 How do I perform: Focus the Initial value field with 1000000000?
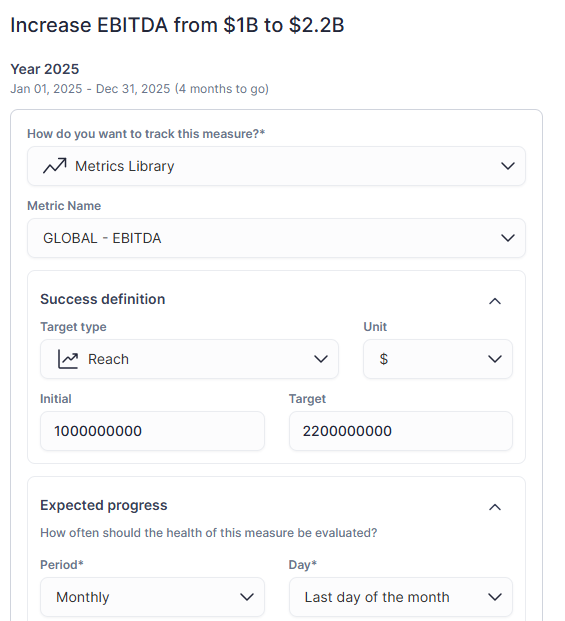152,431
